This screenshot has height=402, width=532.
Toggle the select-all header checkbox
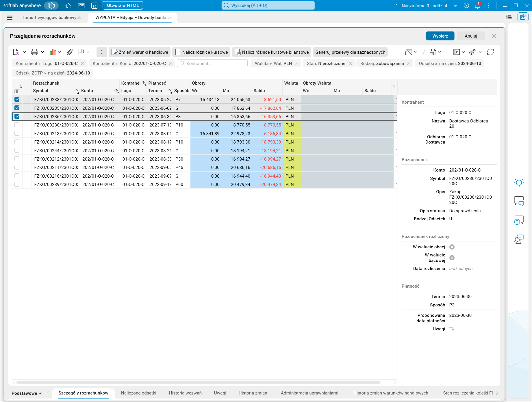click(x=17, y=92)
